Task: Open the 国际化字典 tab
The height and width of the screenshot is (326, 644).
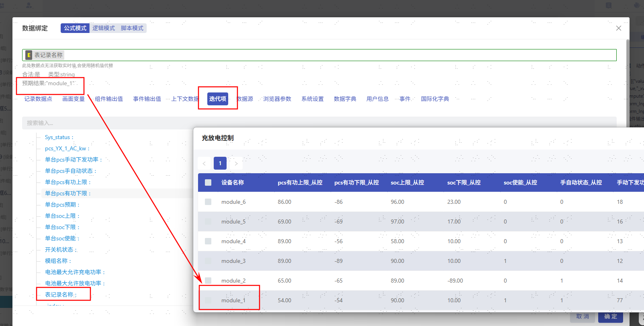Action: click(x=435, y=99)
